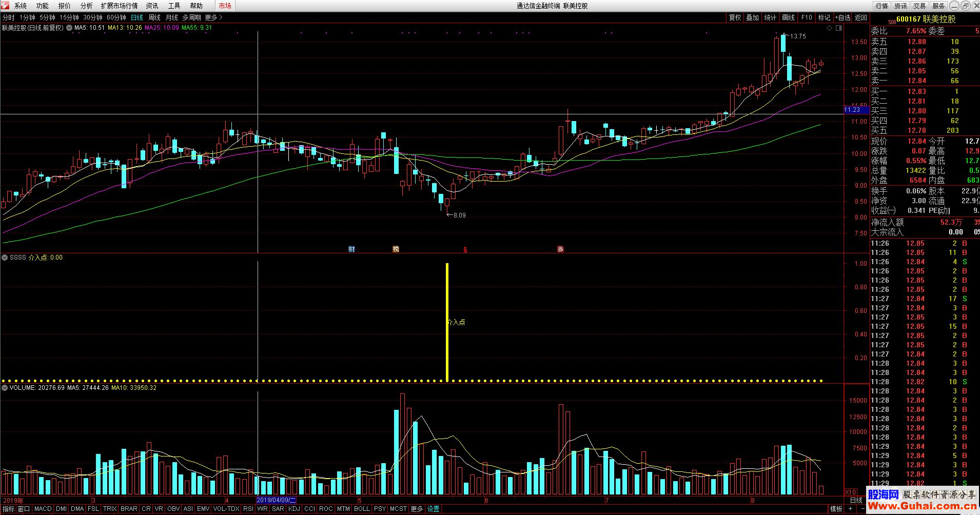Click the 复权 button
The width and height of the screenshot is (980, 515).
tap(735, 17)
